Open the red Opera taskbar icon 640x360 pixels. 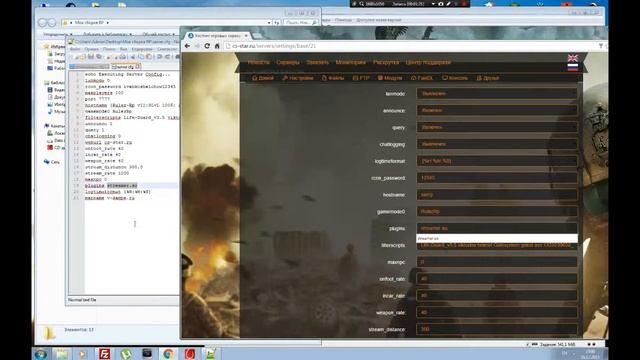point(189,353)
